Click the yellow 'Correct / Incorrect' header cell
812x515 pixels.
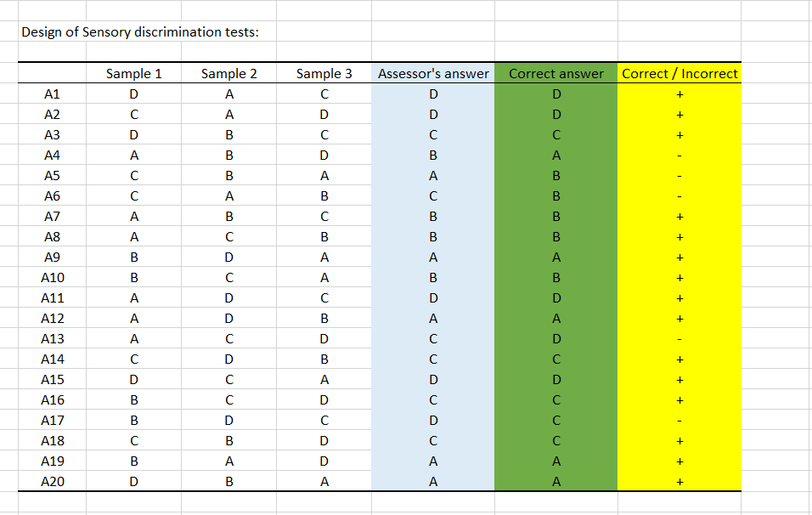point(679,74)
